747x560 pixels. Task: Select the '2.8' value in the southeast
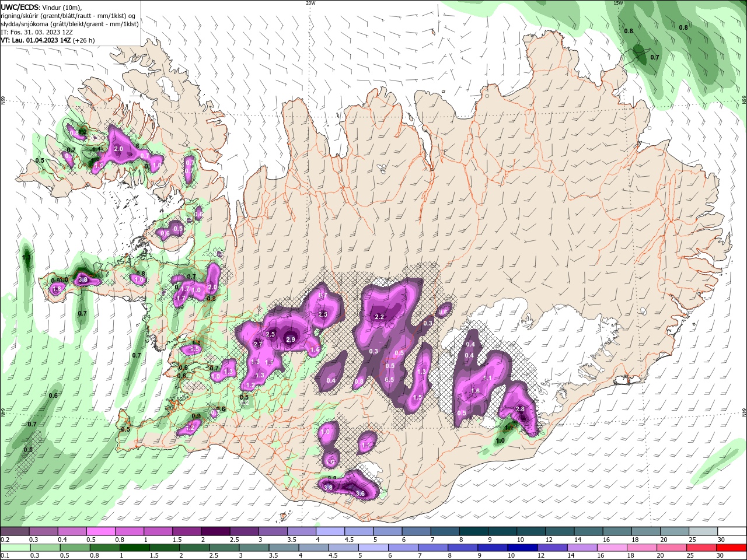521,409
